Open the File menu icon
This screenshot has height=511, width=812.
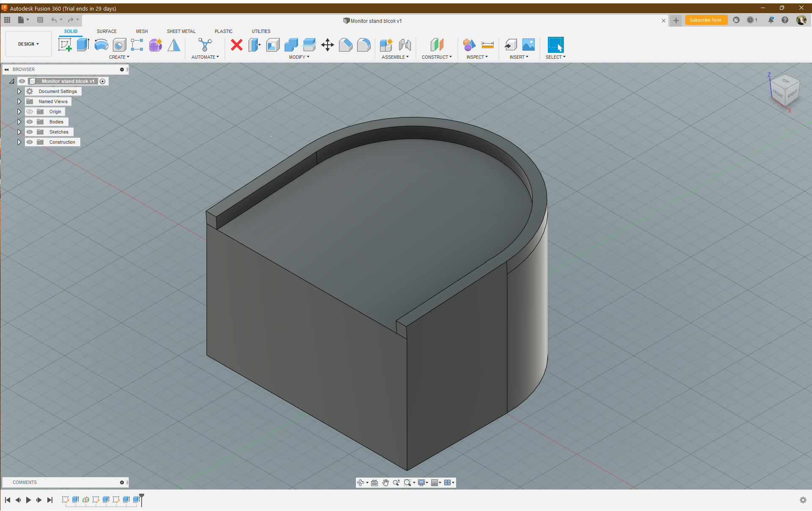pyautogui.click(x=24, y=20)
